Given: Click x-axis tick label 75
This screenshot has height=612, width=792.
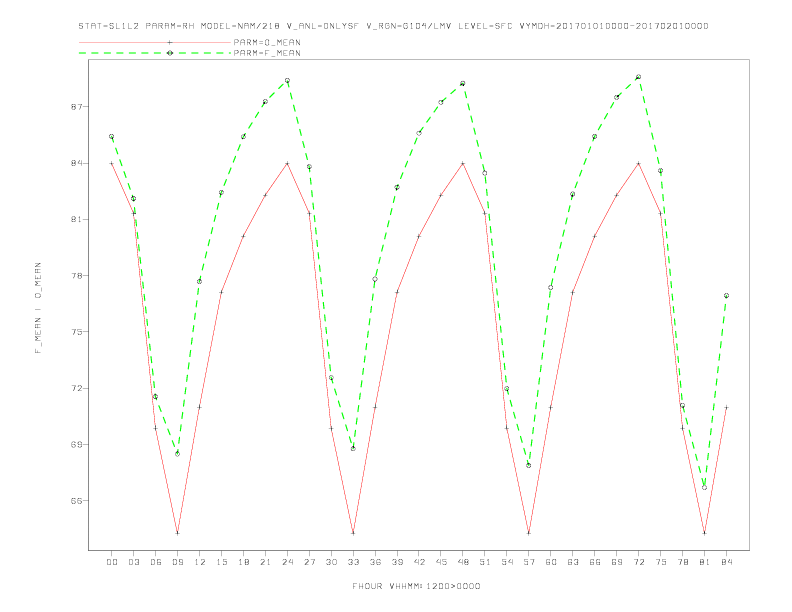Looking at the screenshot, I should pyautogui.click(x=661, y=562).
